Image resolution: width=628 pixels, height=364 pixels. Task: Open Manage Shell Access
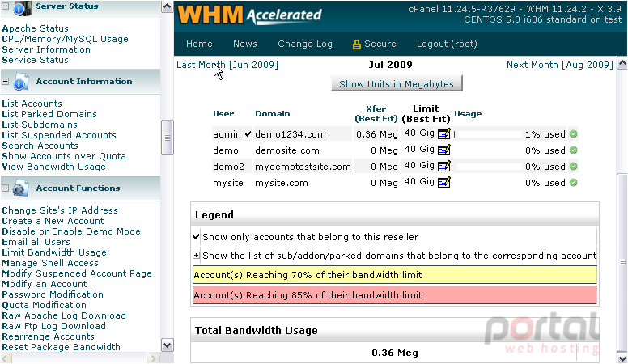click(x=50, y=263)
